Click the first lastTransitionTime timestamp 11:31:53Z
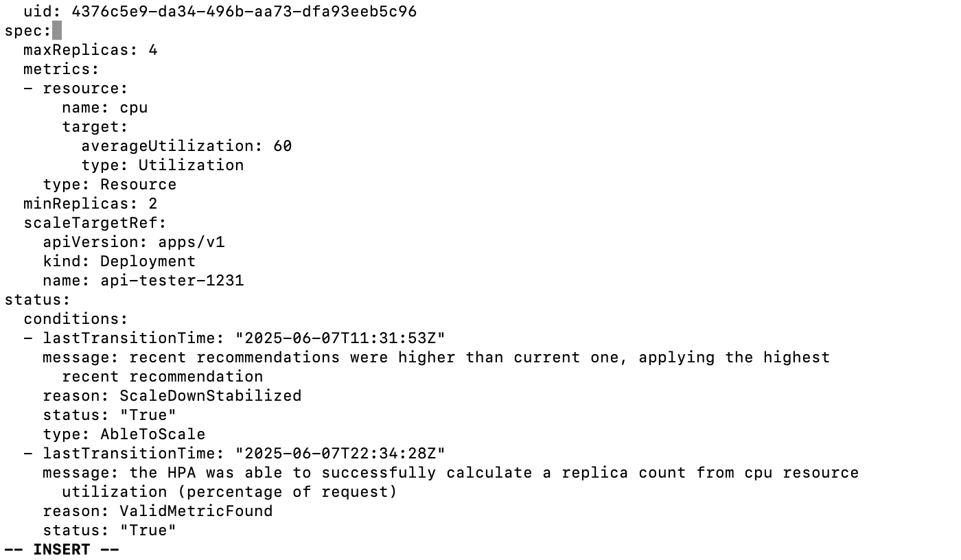 pyautogui.click(x=340, y=338)
